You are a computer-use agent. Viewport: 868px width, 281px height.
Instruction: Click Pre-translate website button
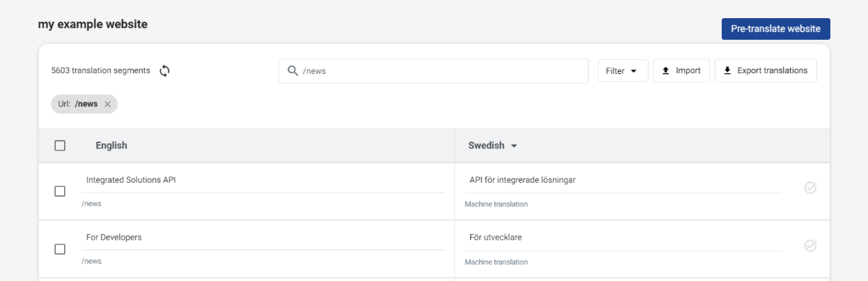coord(776,29)
